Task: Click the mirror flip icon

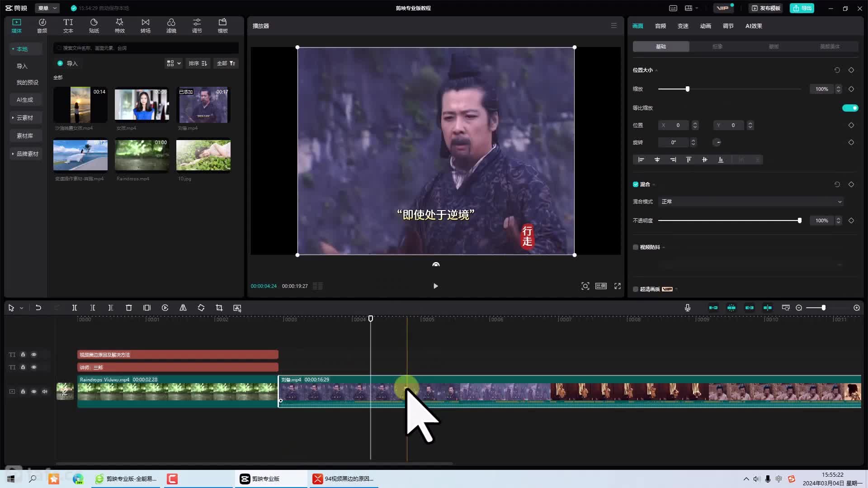Action: pyautogui.click(x=183, y=308)
